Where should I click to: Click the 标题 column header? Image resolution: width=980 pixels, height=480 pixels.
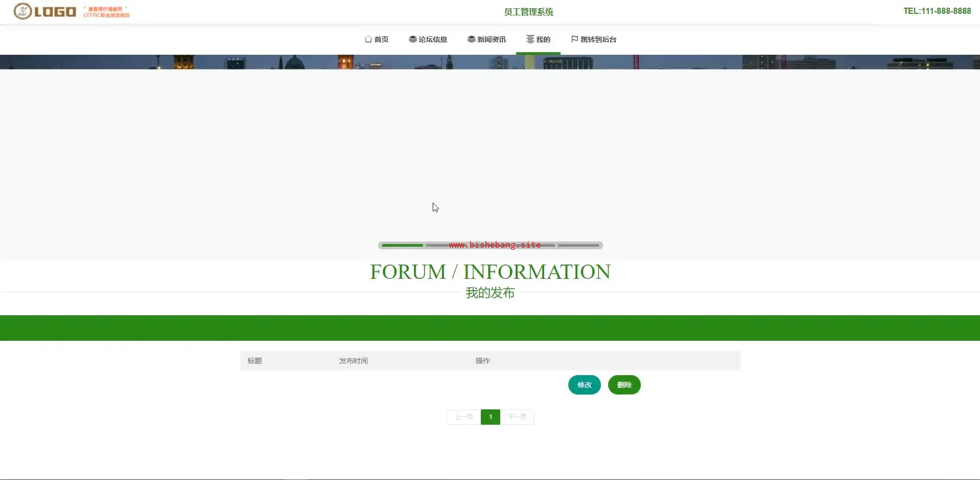click(255, 361)
